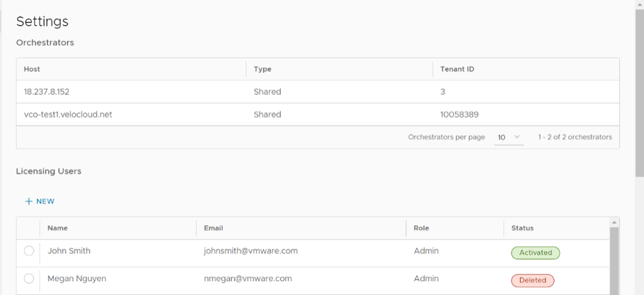Click the Role column header
This screenshot has height=295, width=644.
pyautogui.click(x=421, y=228)
